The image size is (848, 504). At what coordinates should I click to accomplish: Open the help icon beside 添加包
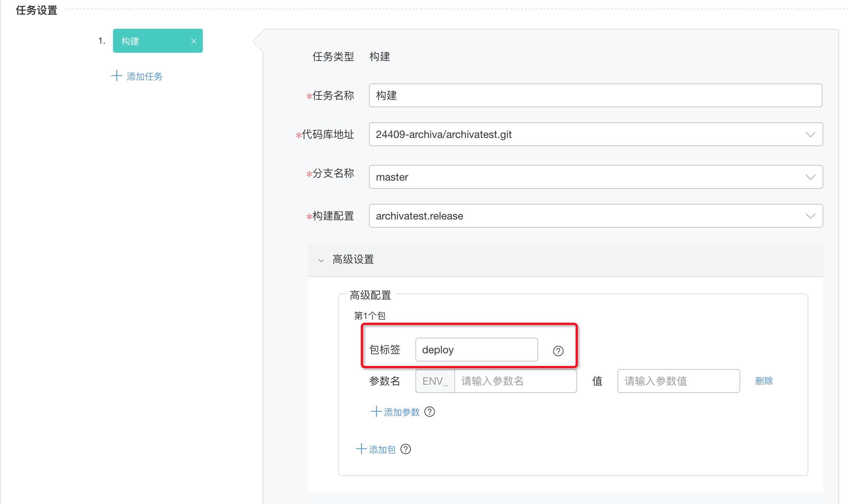406,449
